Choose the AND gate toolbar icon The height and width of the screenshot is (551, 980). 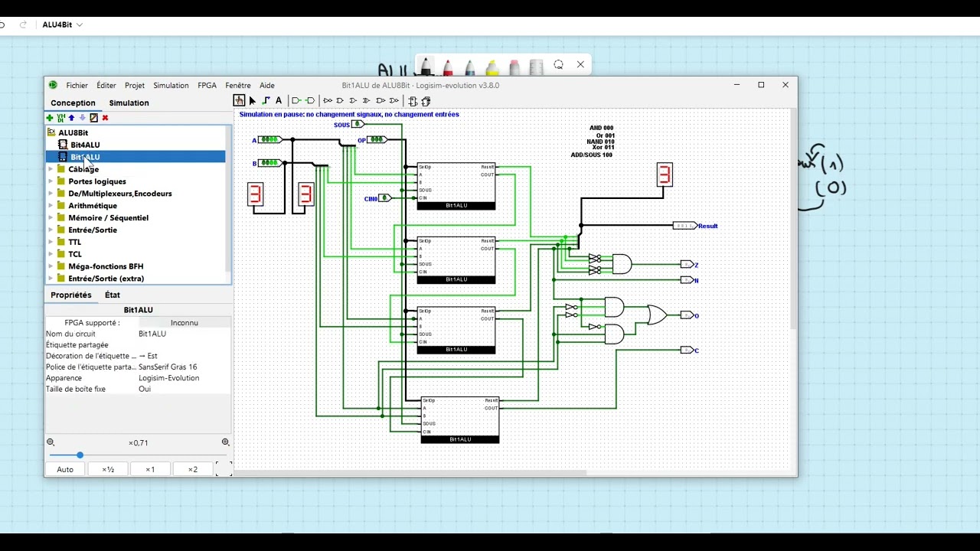(x=341, y=101)
